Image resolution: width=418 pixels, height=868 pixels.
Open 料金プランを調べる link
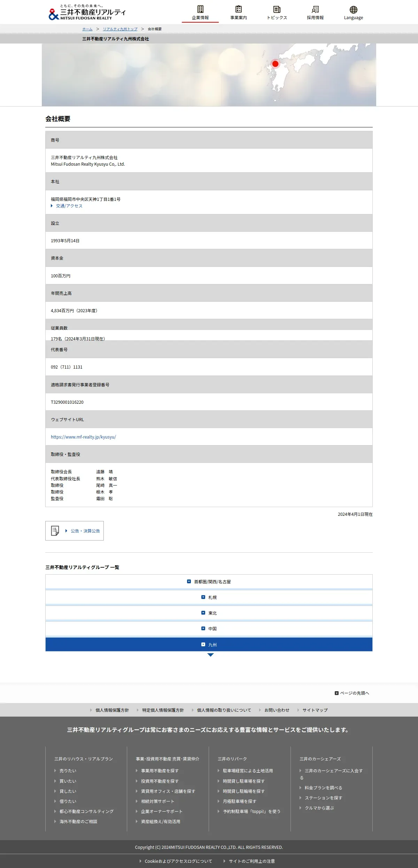point(324,788)
